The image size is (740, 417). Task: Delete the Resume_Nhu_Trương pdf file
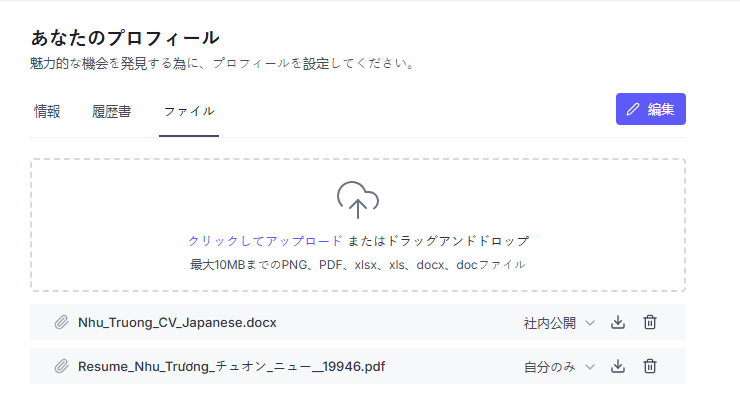(650, 366)
